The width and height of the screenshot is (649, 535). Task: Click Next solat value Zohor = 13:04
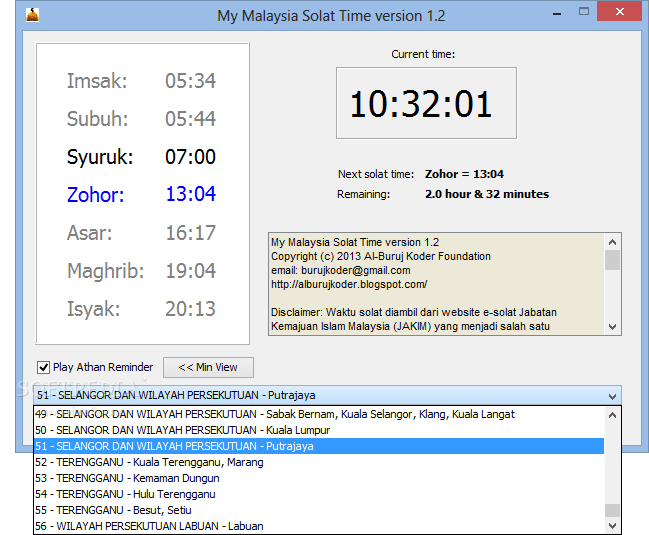coord(464,174)
